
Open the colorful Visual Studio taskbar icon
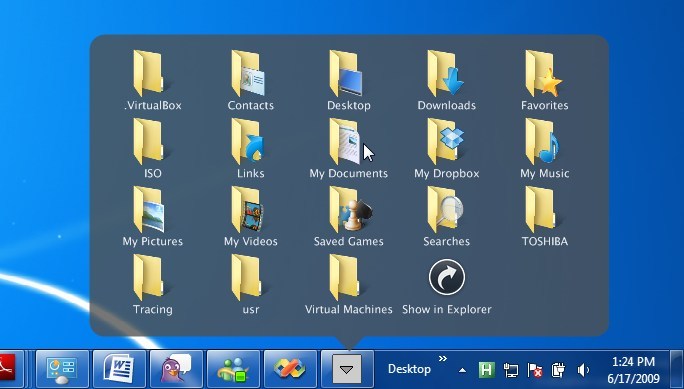291,369
